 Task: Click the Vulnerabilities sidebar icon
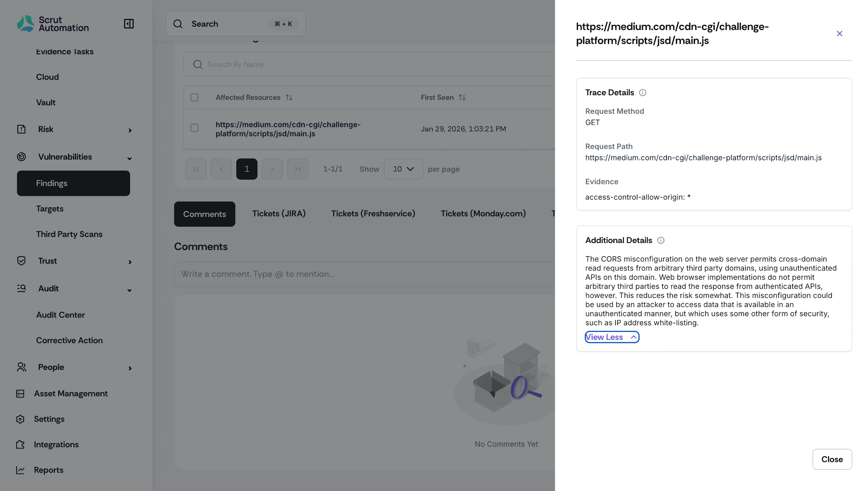pyautogui.click(x=21, y=157)
